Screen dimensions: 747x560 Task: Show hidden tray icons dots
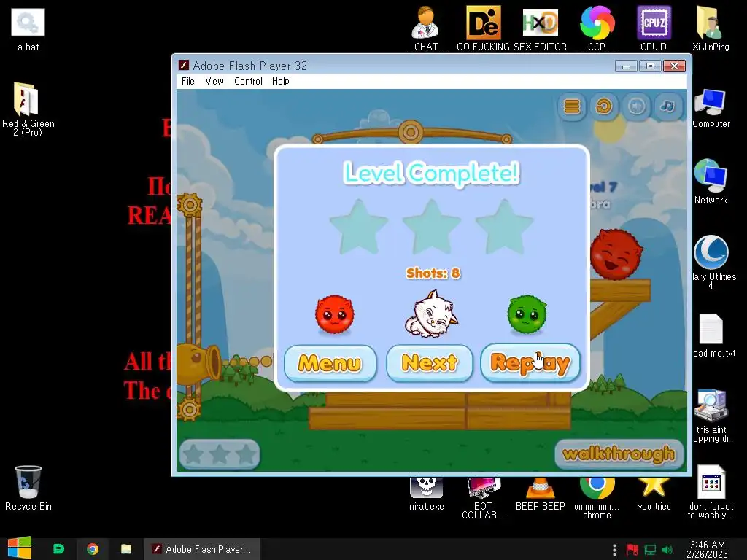614,550
